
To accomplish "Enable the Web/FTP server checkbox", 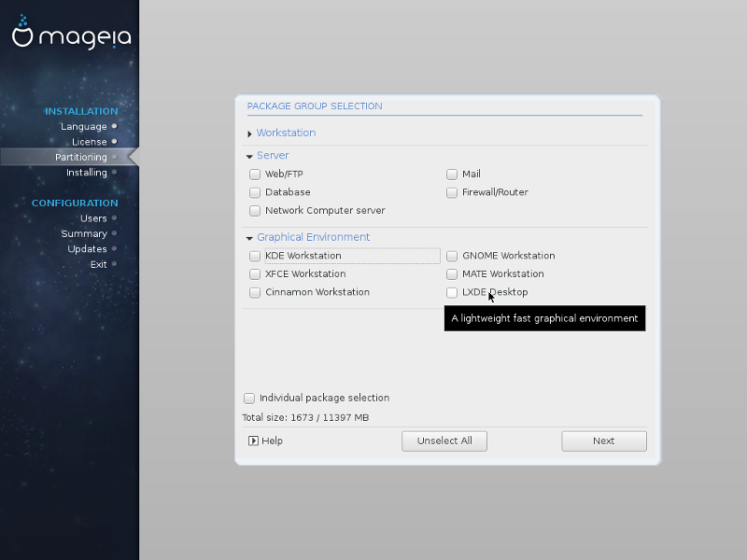I will tap(255, 175).
